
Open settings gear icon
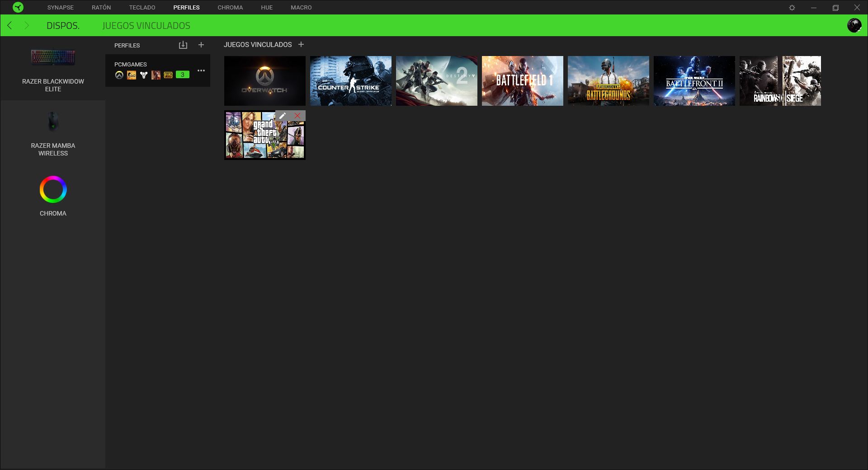pyautogui.click(x=792, y=8)
